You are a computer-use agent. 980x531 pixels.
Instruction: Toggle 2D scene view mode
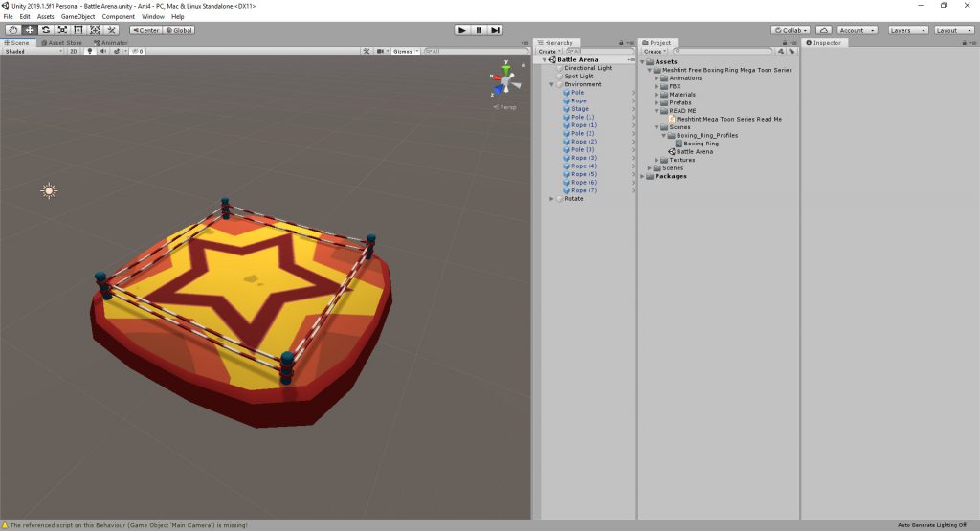pyautogui.click(x=73, y=52)
